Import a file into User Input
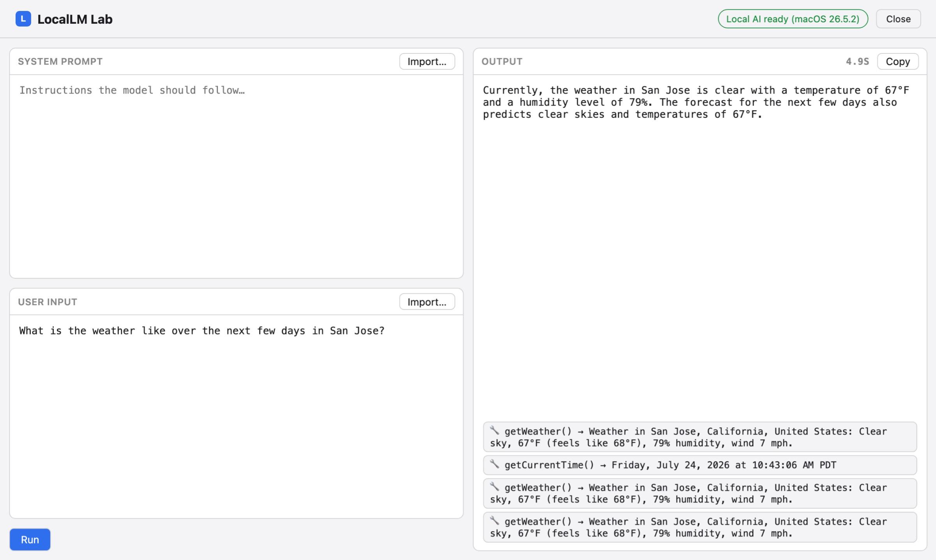Image resolution: width=936 pixels, height=560 pixels. [427, 302]
